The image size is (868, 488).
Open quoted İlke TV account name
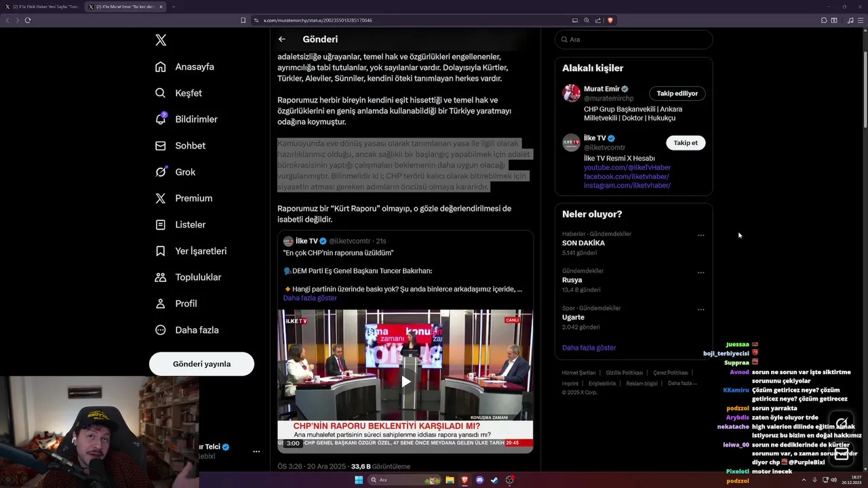coord(307,241)
